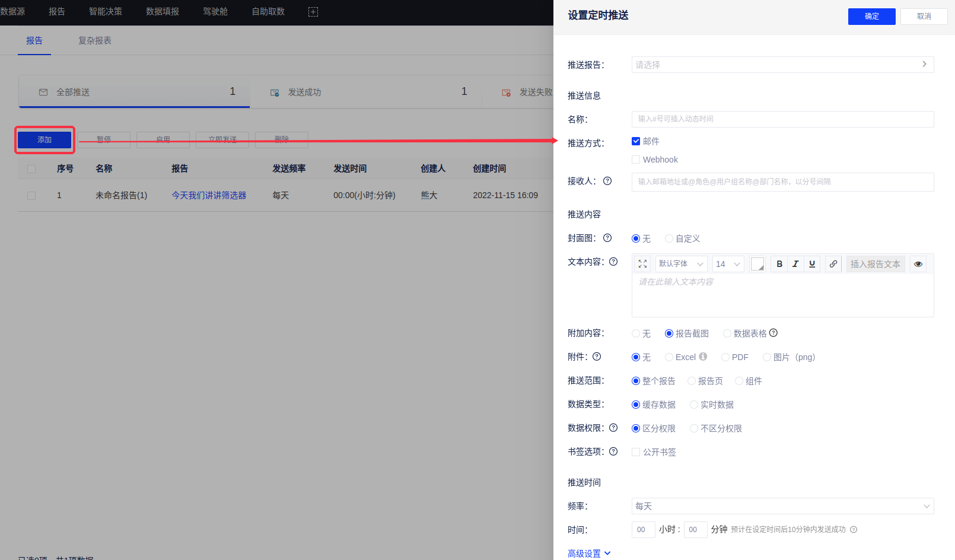Click the plus icon in top navigation

(x=313, y=12)
